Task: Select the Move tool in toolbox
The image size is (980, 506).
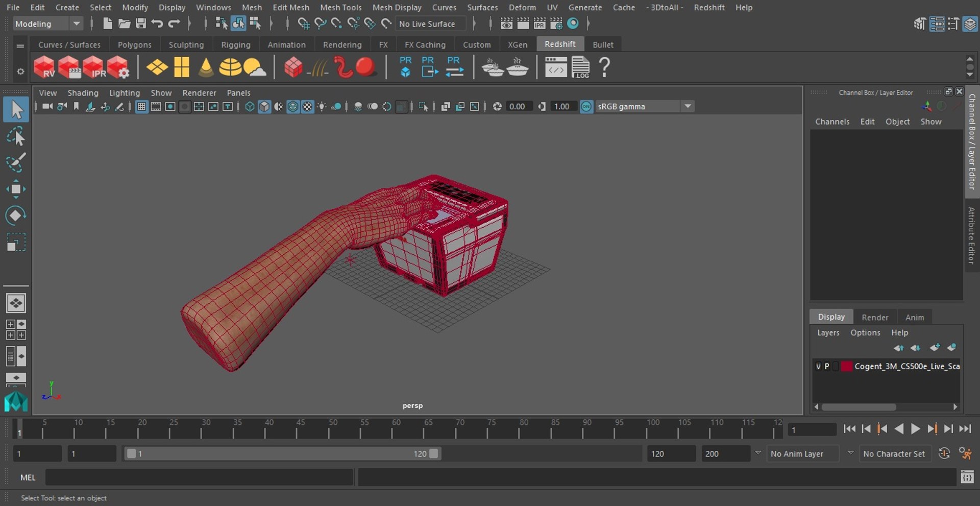Action: [16, 189]
